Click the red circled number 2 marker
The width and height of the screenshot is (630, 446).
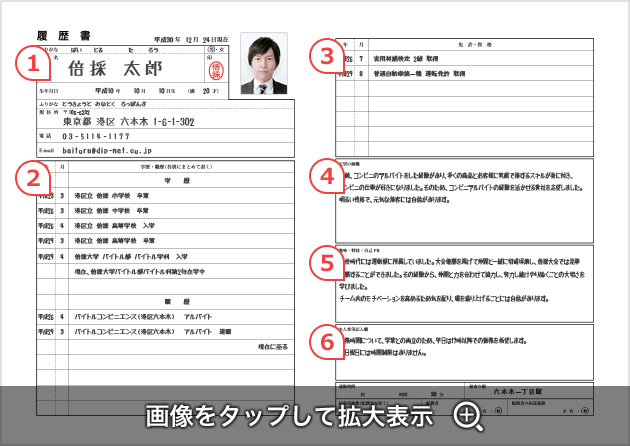pos(34,177)
